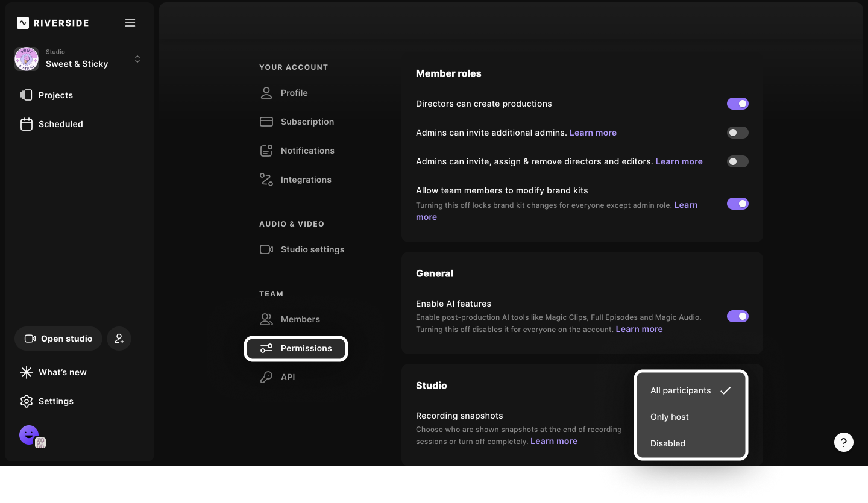The width and height of the screenshot is (868, 503).
Task: Click the user avatar smiley icon
Action: pos(28,434)
